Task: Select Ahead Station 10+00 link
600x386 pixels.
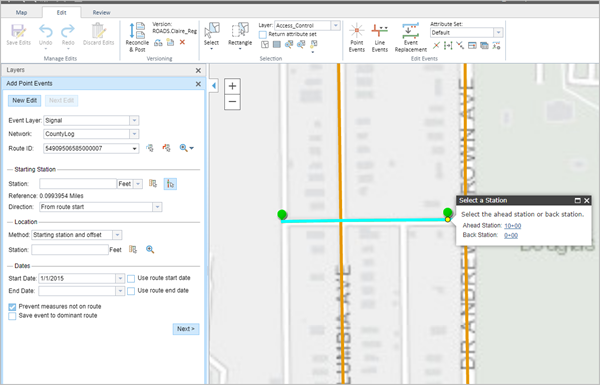Action: (512, 226)
